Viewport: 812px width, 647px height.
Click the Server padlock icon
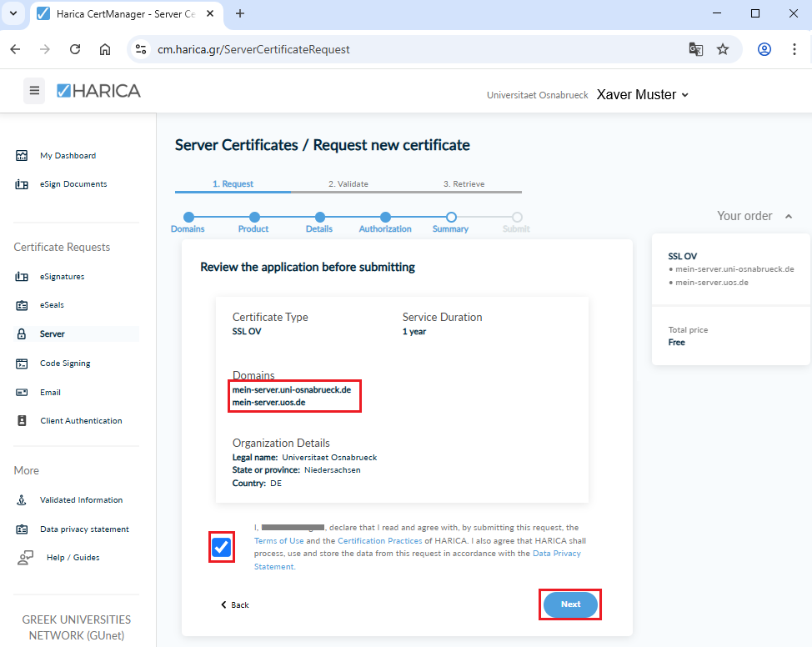[22, 334]
